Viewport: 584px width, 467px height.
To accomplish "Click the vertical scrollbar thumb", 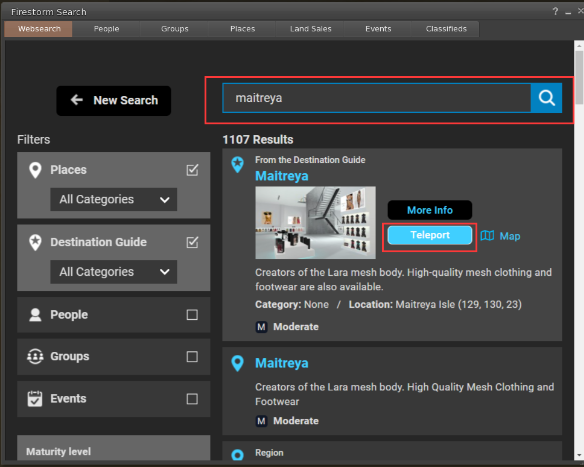I will tap(579, 77).
